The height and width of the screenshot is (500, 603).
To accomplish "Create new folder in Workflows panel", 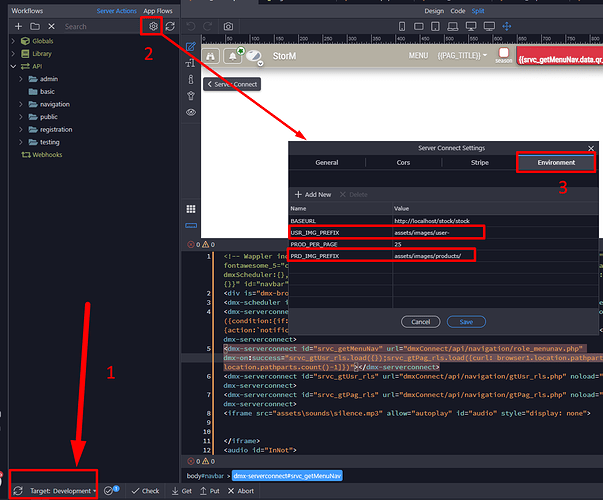I will [35, 26].
